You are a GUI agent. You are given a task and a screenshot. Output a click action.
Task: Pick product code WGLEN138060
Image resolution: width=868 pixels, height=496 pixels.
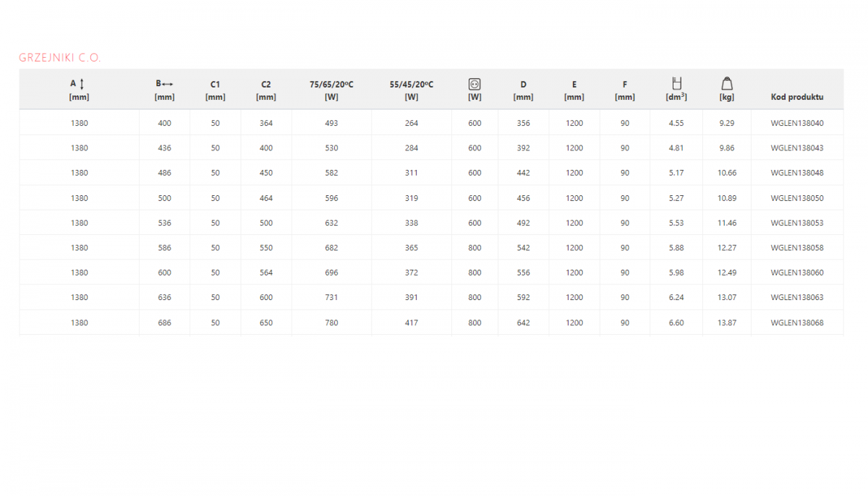[x=796, y=273]
